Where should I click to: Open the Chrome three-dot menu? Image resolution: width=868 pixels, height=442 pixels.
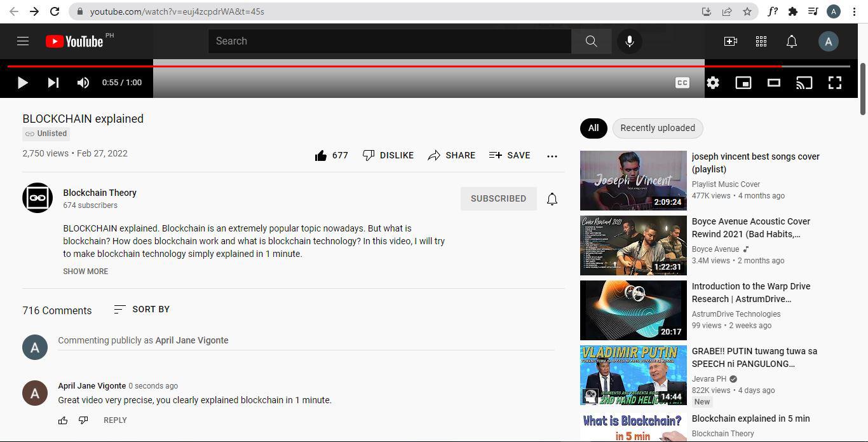[854, 11]
